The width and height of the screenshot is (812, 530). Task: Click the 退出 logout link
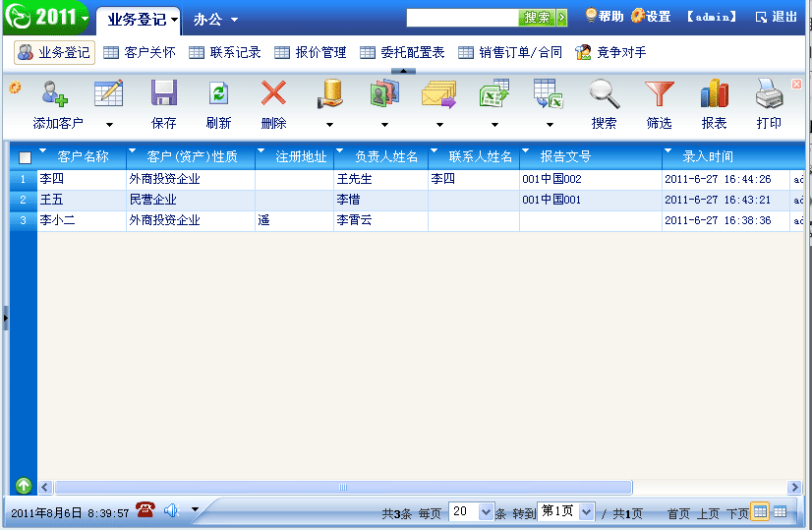(x=776, y=17)
